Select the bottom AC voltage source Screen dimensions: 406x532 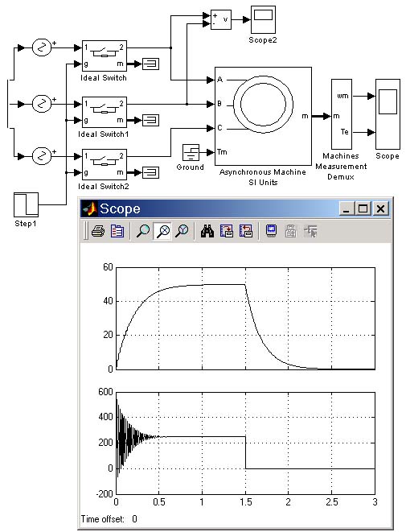tap(42, 156)
